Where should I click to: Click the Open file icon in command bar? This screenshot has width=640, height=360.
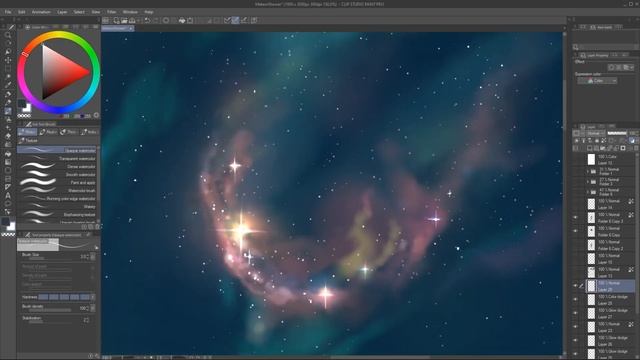tap(124, 20)
